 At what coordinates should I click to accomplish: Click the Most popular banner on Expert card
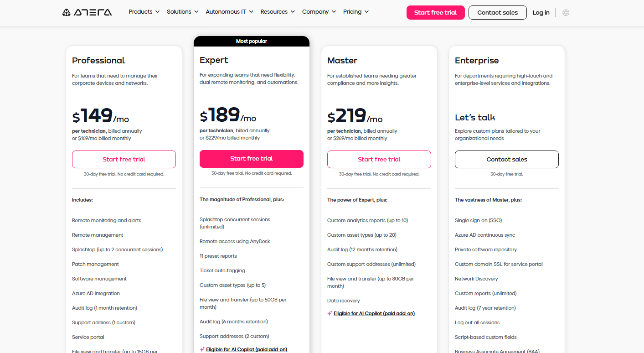pyautogui.click(x=251, y=41)
